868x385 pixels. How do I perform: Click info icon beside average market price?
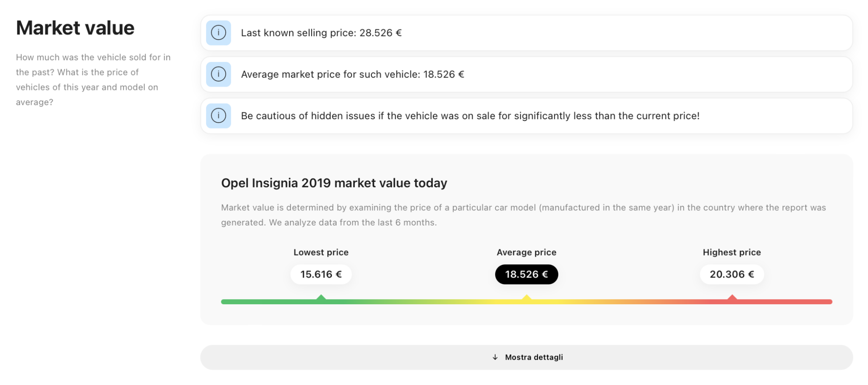pos(218,74)
